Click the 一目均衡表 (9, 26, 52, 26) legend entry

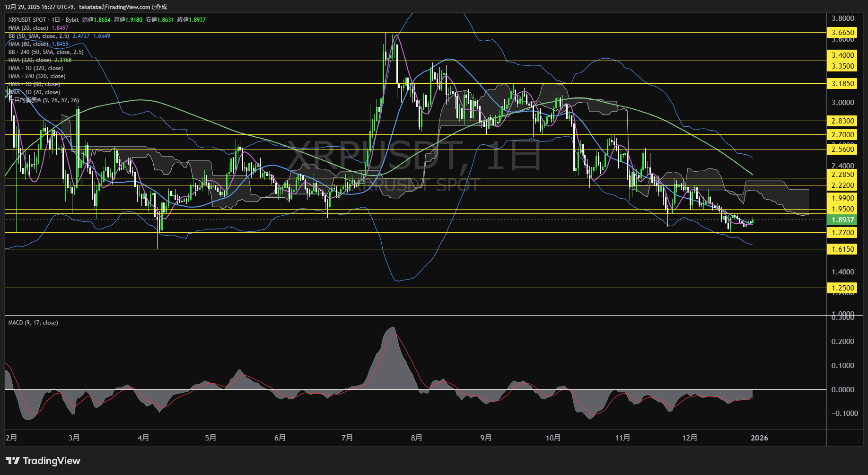43,100
